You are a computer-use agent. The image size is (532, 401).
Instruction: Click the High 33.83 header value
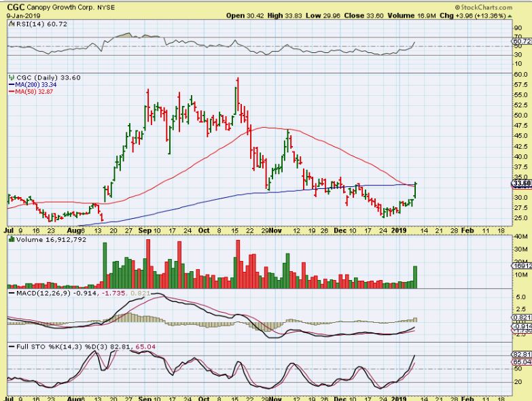pos(285,16)
